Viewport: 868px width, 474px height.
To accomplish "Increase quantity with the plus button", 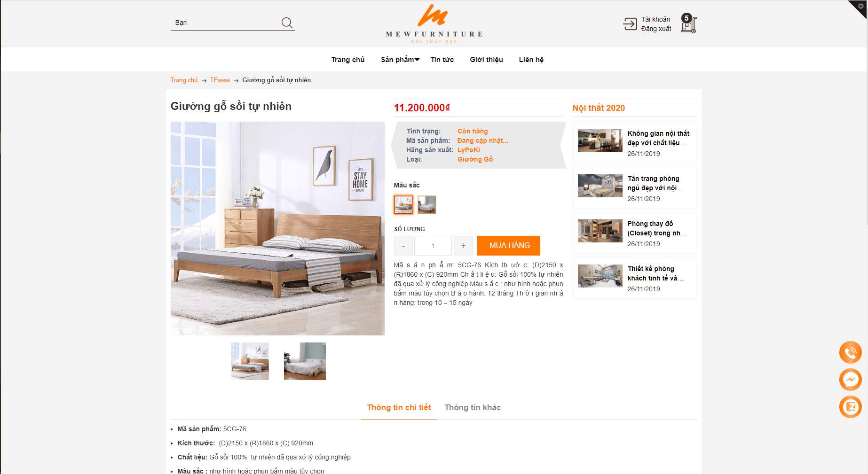I will point(463,246).
